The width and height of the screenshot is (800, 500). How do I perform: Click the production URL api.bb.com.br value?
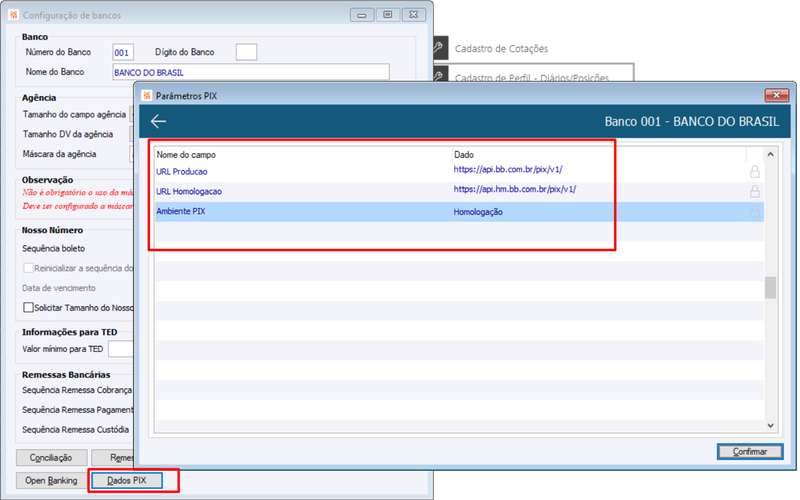[x=508, y=169]
